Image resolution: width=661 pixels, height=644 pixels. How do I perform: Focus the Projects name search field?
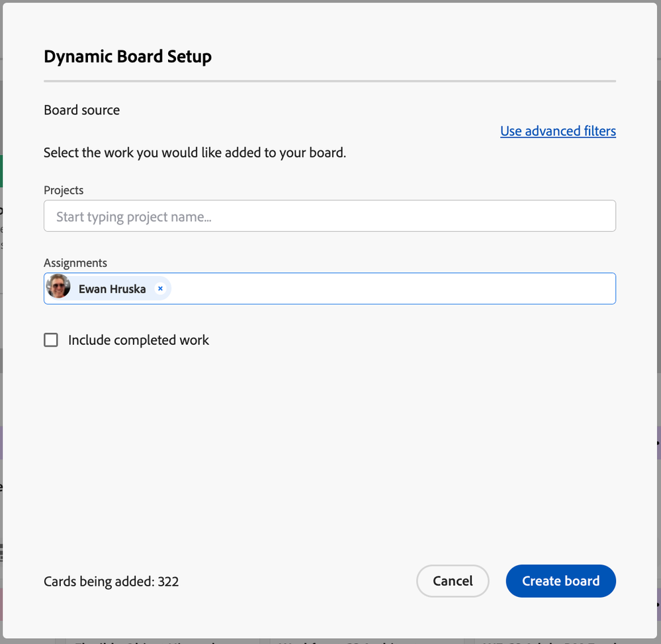point(330,216)
